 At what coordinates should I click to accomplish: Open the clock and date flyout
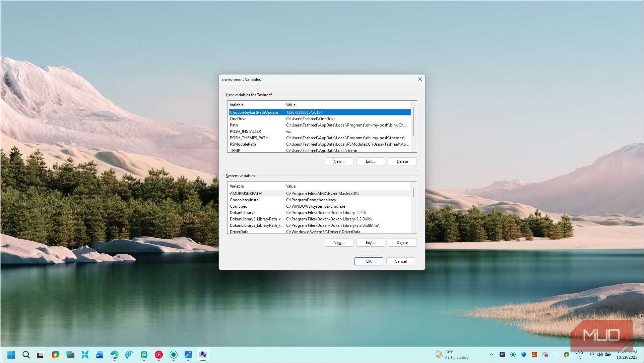[x=627, y=355]
